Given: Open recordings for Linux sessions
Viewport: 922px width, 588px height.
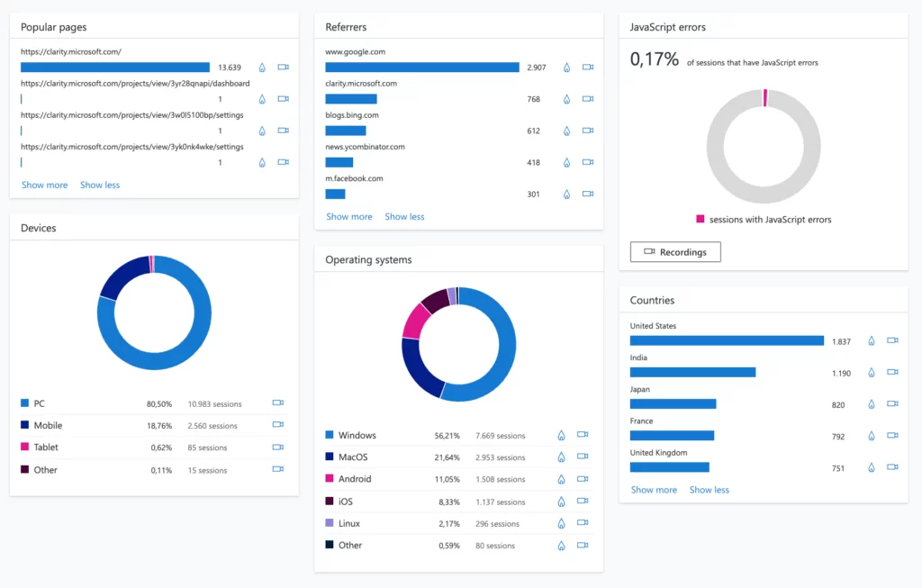Looking at the screenshot, I should tap(582, 523).
